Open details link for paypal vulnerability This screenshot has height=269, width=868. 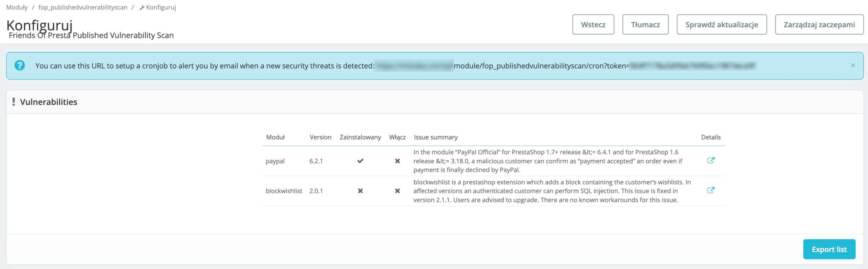point(711,160)
